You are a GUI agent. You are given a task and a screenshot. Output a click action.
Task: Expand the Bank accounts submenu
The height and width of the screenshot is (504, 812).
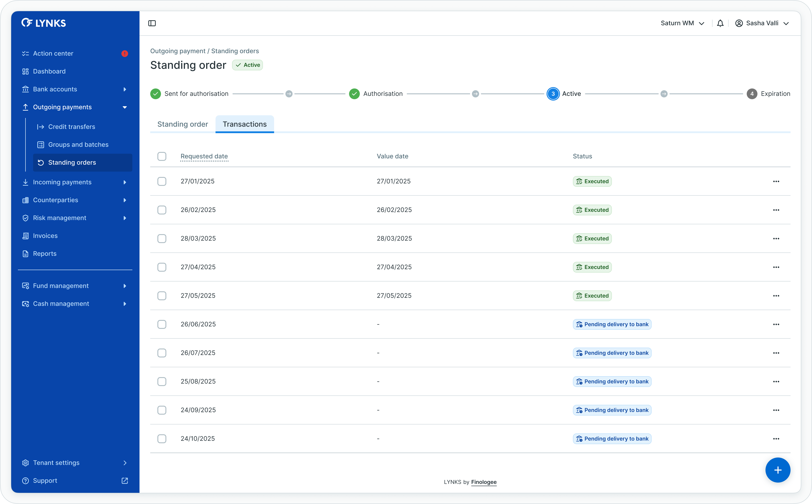[x=125, y=89]
